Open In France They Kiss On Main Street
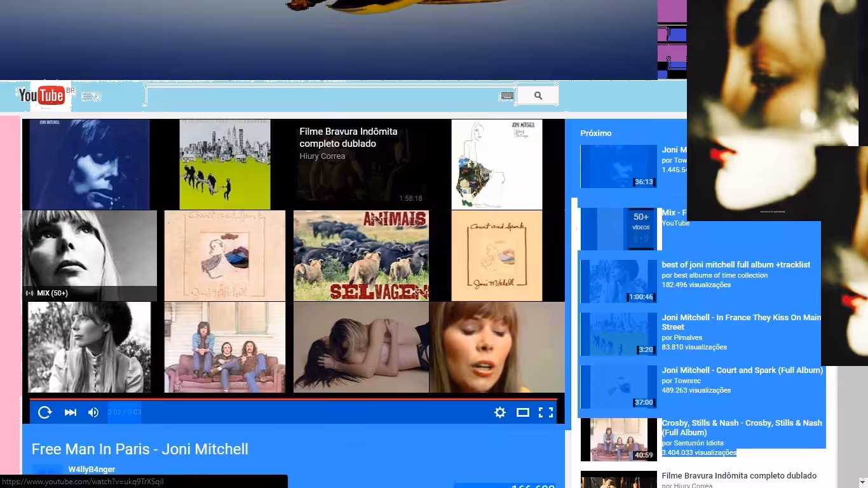Screen dimensions: 868x488 coord(742,322)
